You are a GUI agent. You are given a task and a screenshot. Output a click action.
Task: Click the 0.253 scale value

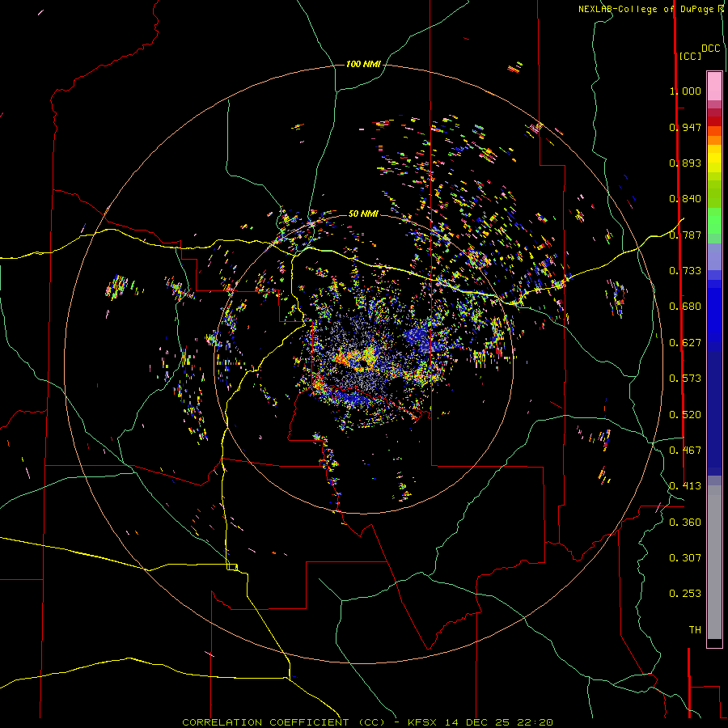point(685,594)
